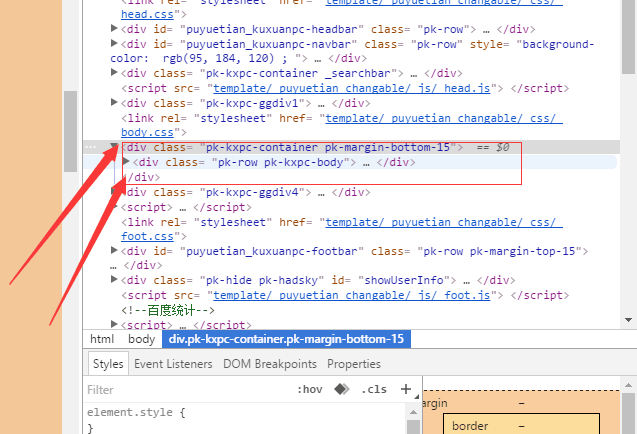Select the 百度统计 comment line
The width and height of the screenshot is (637, 434).
(168, 310)
